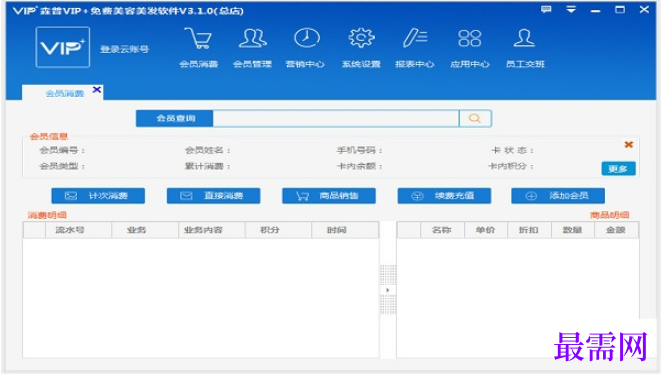Close the 会员消费 tab
This screenshot has width=666, height=378.
pos(97,90)
